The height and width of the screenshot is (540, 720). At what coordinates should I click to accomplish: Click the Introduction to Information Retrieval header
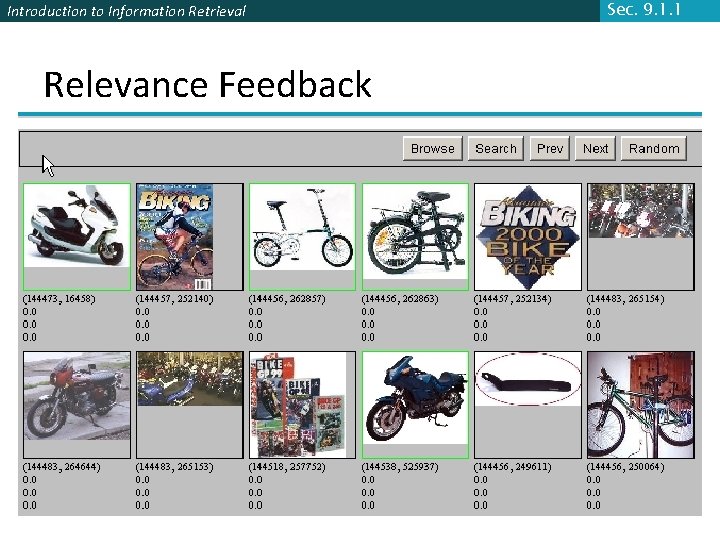(x=127, y=11)
